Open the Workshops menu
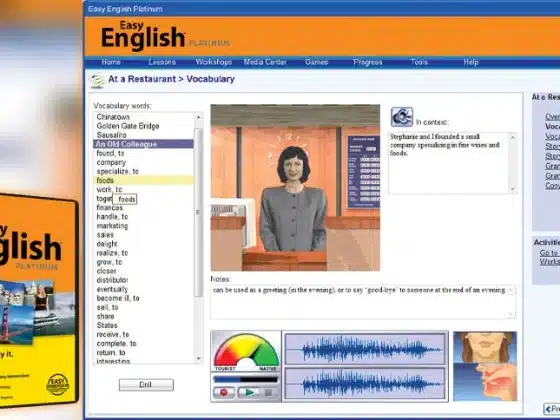This screenshot has width=560, height=420. (x=214, y=62)
